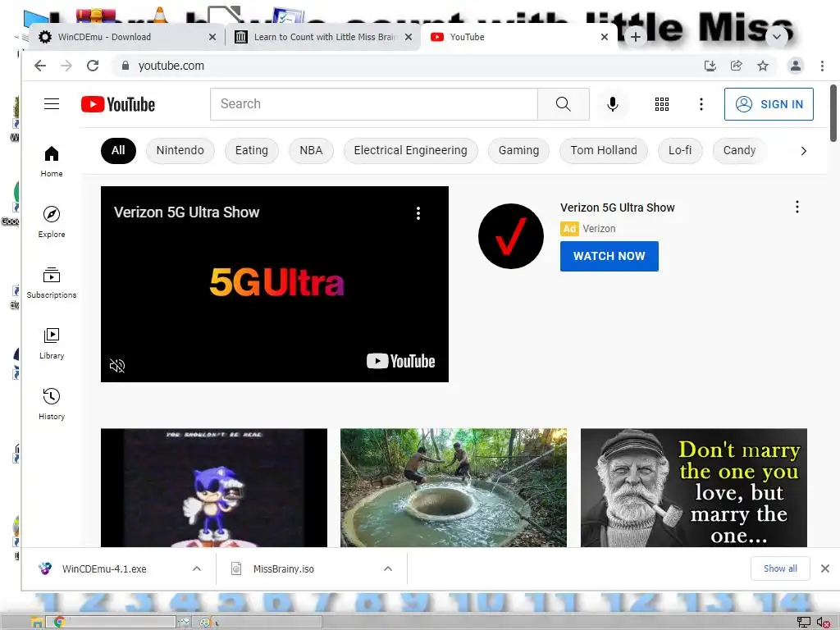Screen dimensions: 840x630
Task: Select the Nintendo filter chip
Action: point(180,151)
